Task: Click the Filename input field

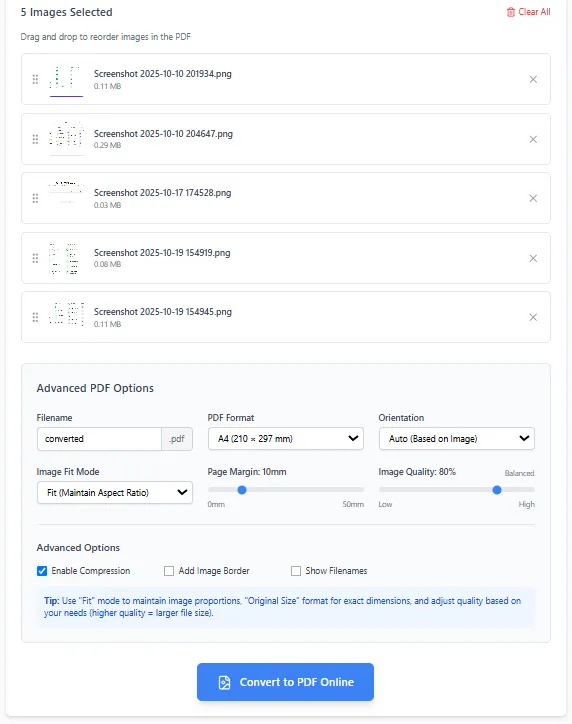Action: coord(99,439)
